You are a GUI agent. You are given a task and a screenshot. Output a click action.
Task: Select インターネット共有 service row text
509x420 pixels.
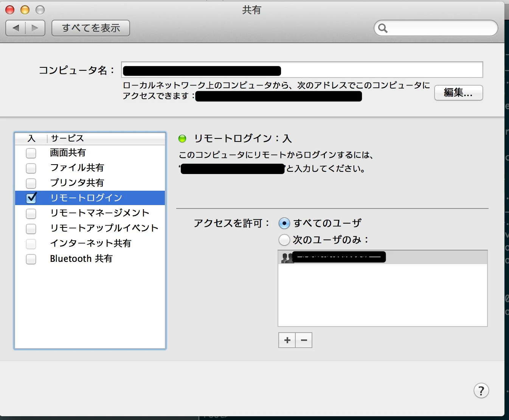click(91, 243)
